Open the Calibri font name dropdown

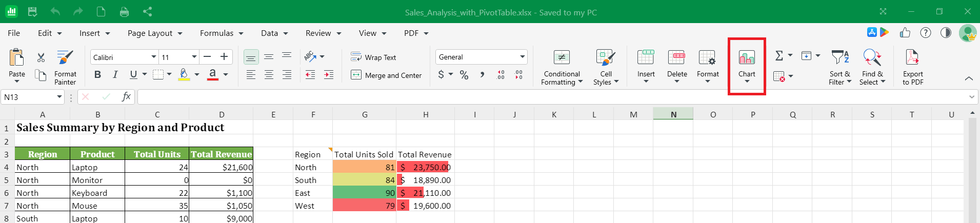point(153,57)
